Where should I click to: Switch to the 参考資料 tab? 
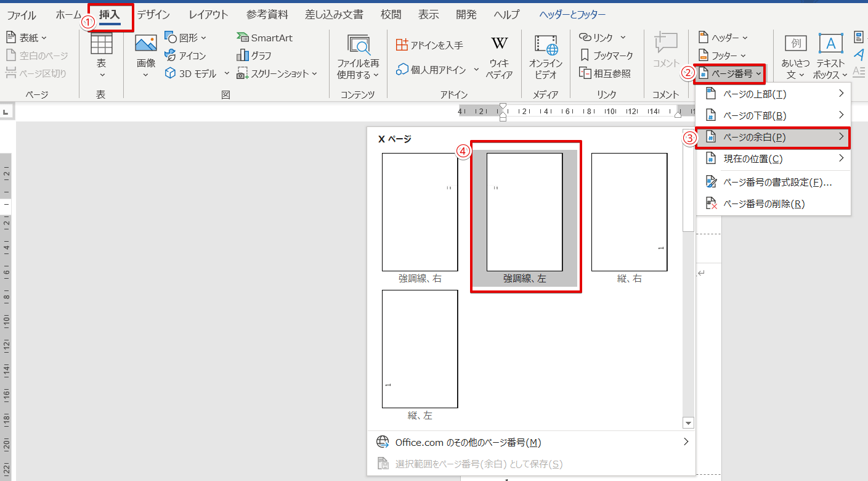267,14
